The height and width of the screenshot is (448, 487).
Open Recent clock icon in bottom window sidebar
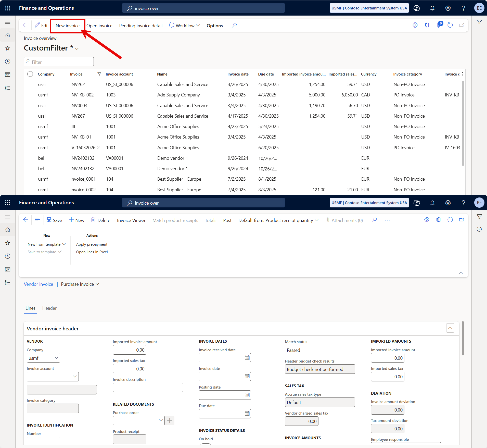[8, 256]
